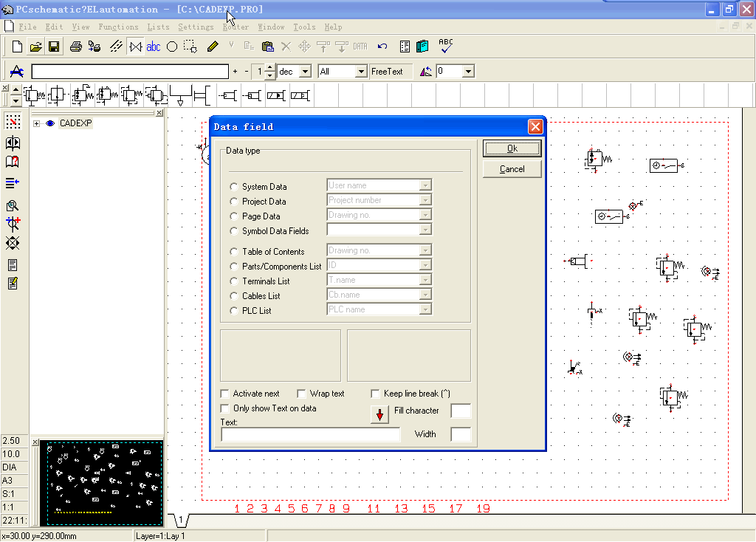Expand the PLC name dropdown

point(425,309)
